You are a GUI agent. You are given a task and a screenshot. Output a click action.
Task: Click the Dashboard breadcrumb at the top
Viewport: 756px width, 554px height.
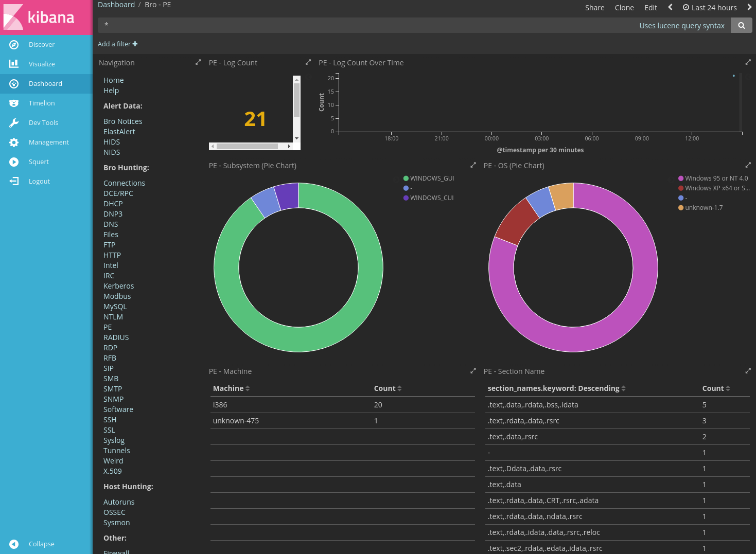[x=116, y=5]
